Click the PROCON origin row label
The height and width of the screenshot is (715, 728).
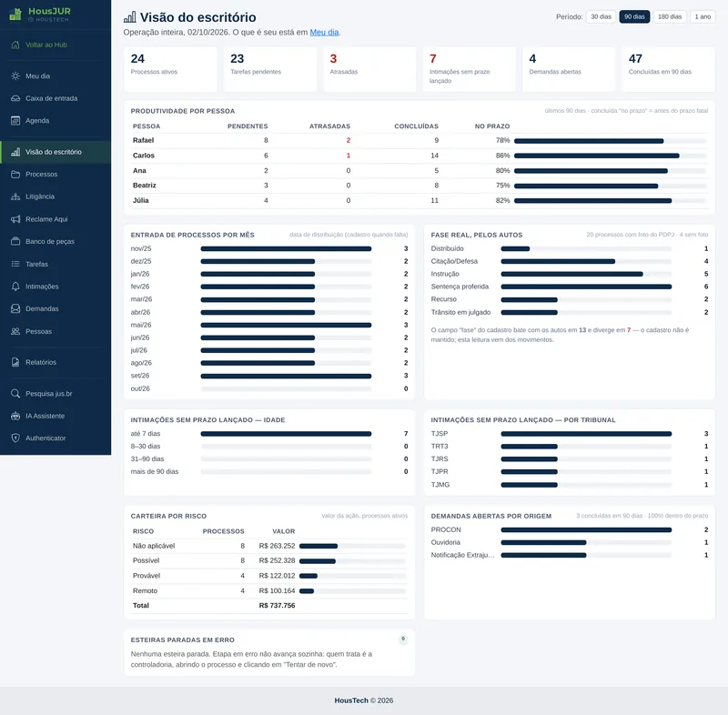click(x=446, y=529)
